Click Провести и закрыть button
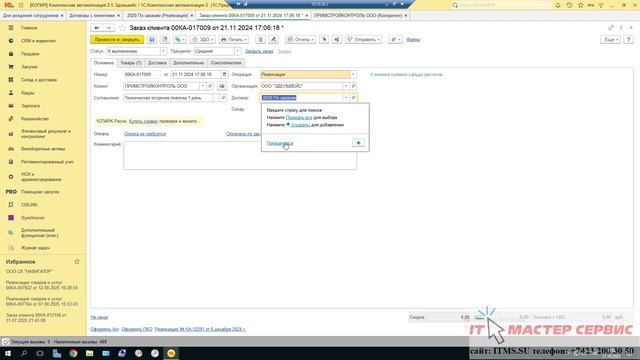The height and width of the screenshot is (360, 640). pyautogui.click(x=117, y=40)
